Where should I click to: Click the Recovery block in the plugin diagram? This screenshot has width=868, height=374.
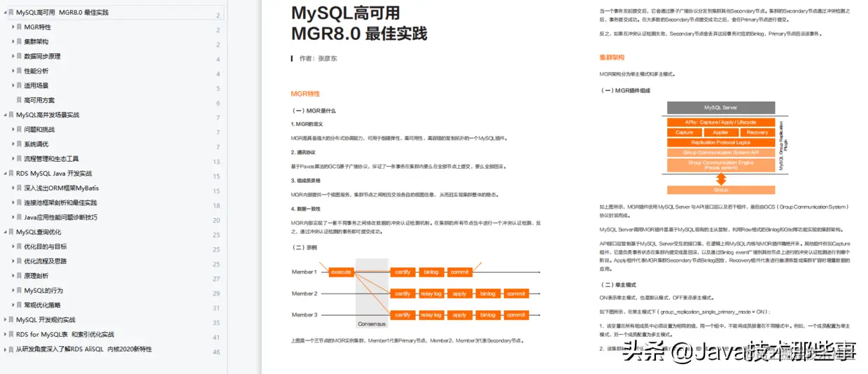tap(757, 132)
